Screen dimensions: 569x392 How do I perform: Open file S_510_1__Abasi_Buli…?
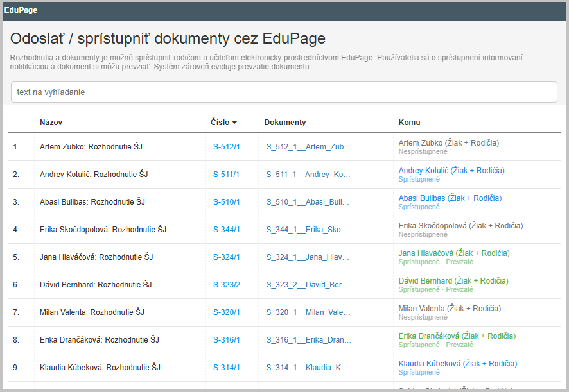(308, 202)
